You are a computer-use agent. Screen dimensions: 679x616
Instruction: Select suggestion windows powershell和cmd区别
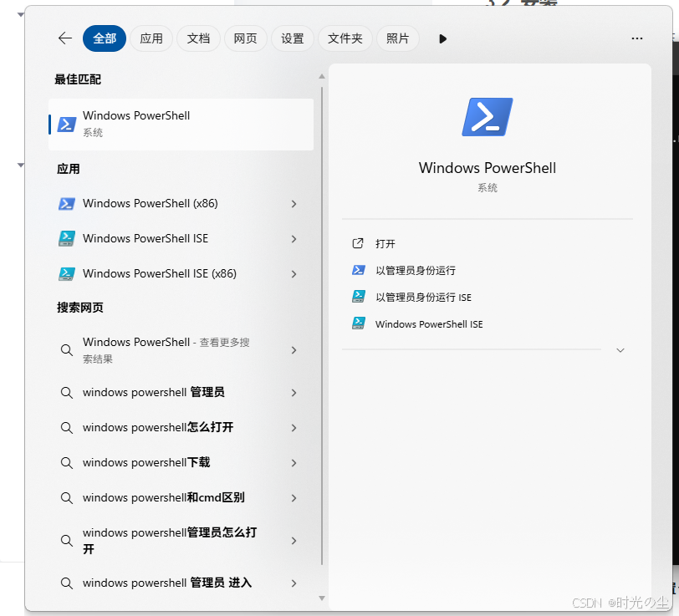(x=181, y=497)
